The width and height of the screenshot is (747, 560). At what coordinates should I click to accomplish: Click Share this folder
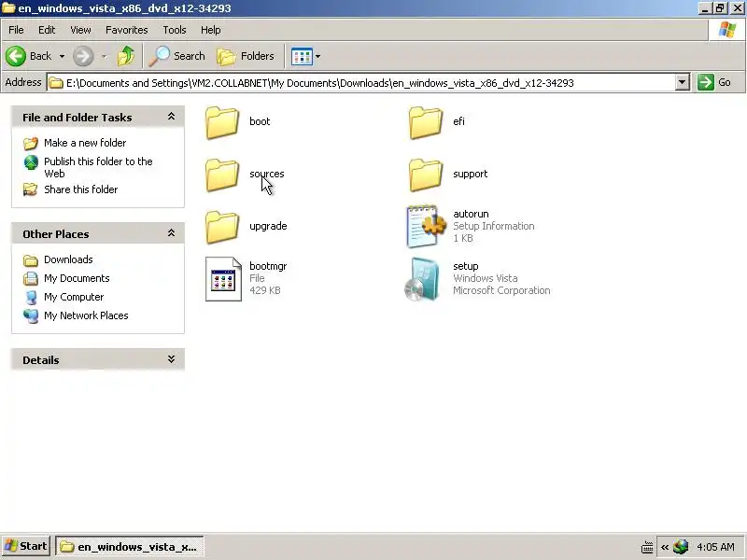(x=81, y=189)
